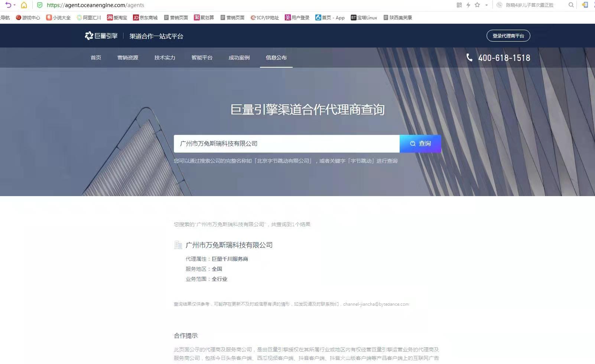The image size is (595, 364).
Task: Expand the favorites dropdown arrow beside star
Action: (487, 5)
